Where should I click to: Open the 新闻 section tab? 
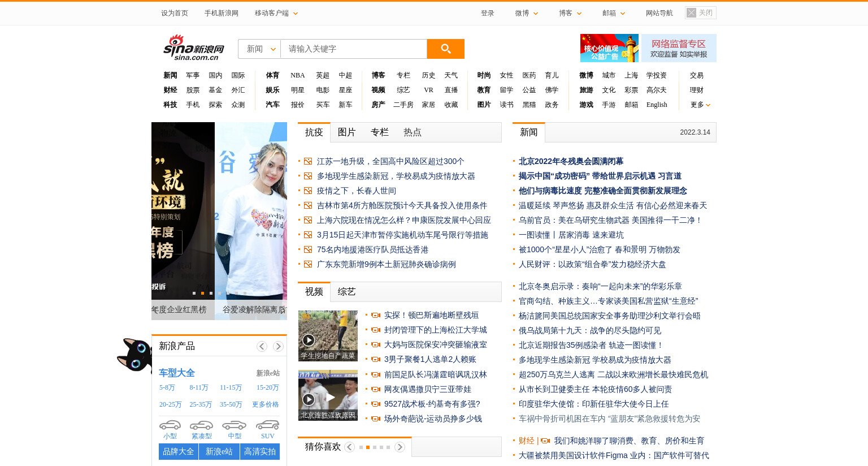(x=529, y=132)
